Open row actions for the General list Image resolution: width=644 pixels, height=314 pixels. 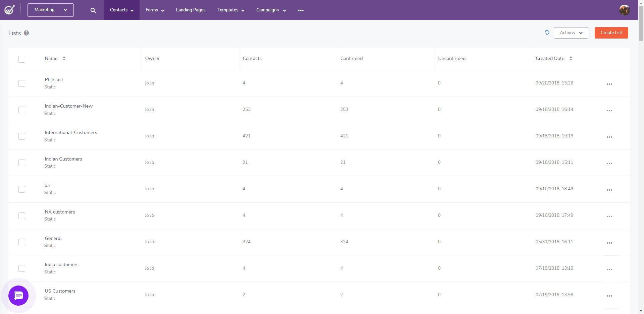click(x=609, y=243)
